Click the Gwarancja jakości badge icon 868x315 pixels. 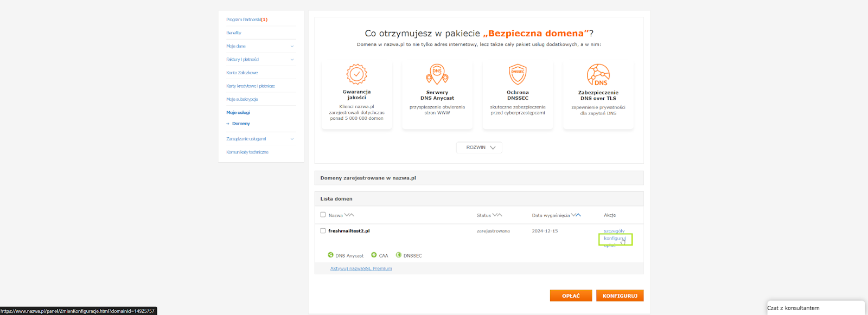pos(356,74)
